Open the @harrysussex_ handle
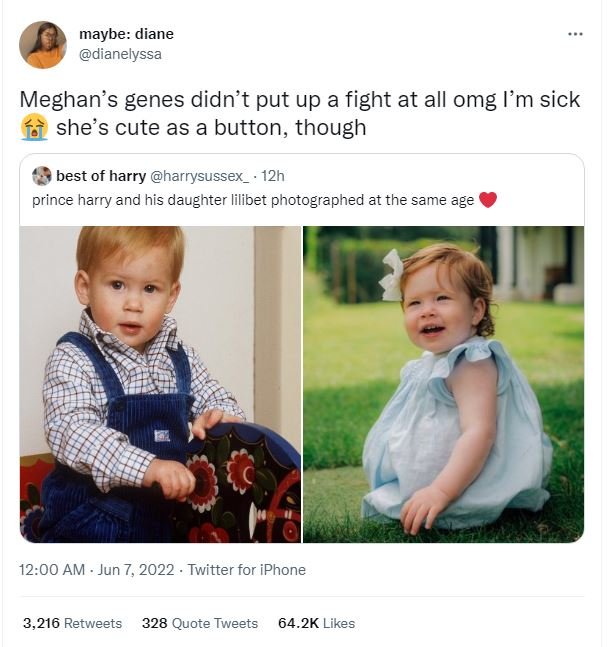Screen dimensions: 612x647 point(198,176)
